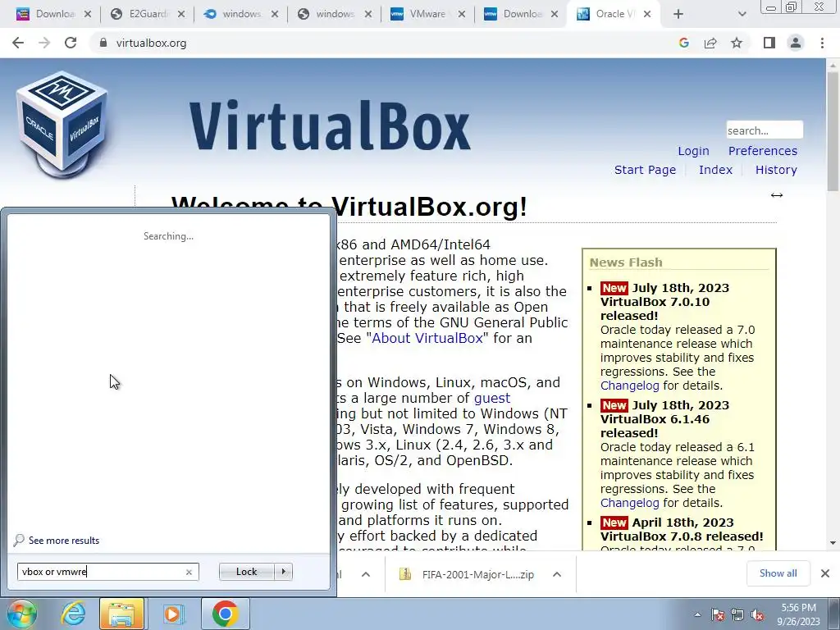Open the Chrome three-dot menu
The width and height of the screenshot is (840, 630).
click(822, 43)
